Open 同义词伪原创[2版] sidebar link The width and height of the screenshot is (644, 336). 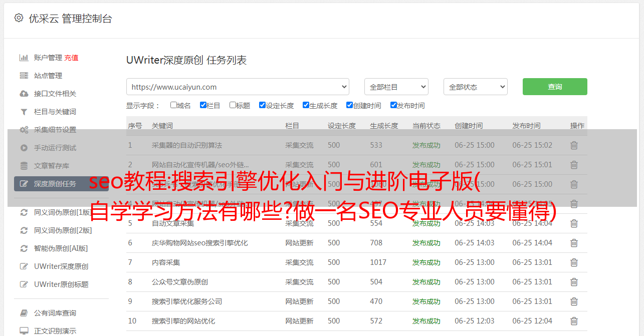(63, 230)
